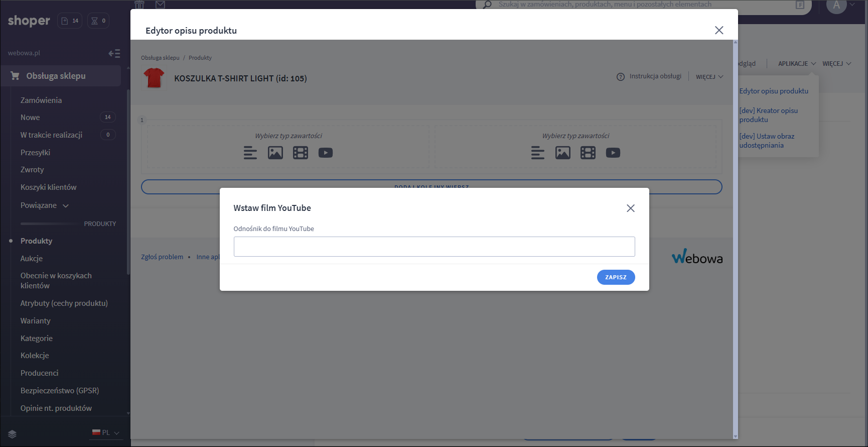
Task: Collapse the sidebar using the arrow icon
Action: 114,53
